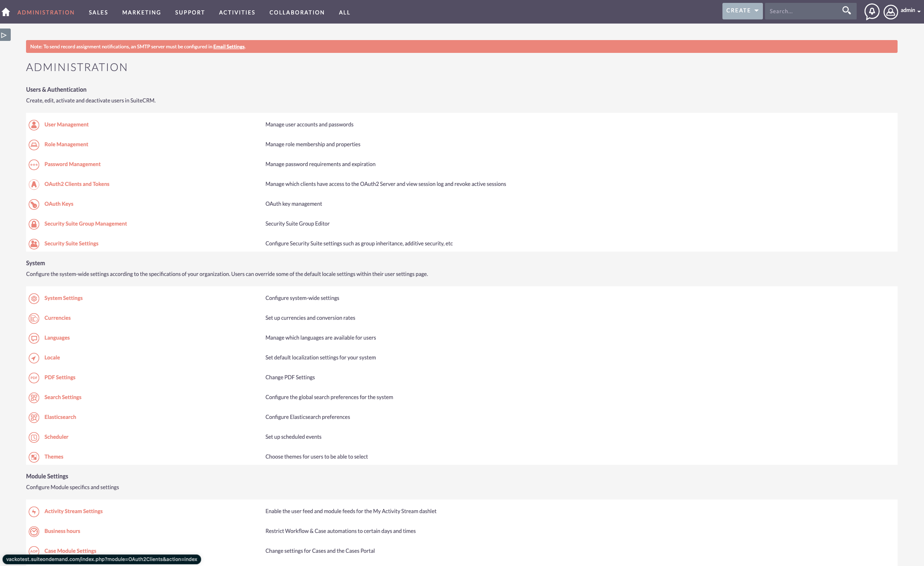The height and width of the screenshot is (566, 924).
Task: Open the Collaboration menu
Action: pos(297,12)
